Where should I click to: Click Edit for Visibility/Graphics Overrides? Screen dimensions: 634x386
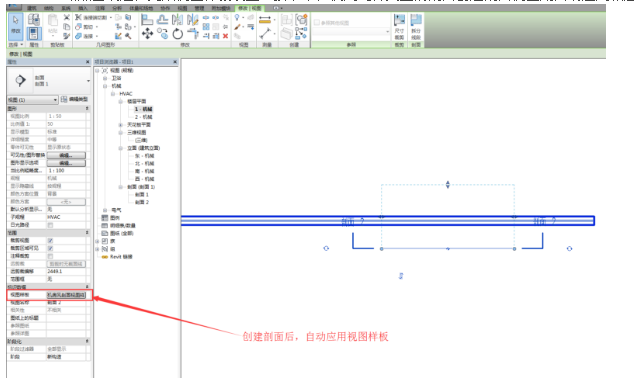click(66, 155)
